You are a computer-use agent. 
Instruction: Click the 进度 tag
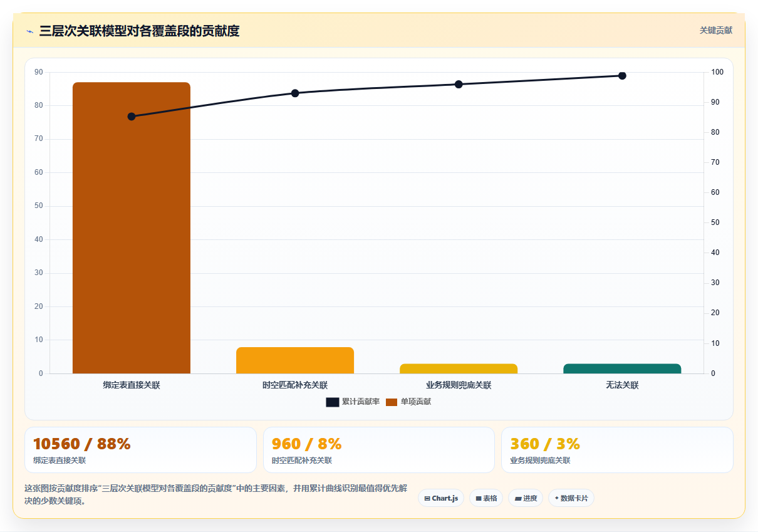(526, 498)
